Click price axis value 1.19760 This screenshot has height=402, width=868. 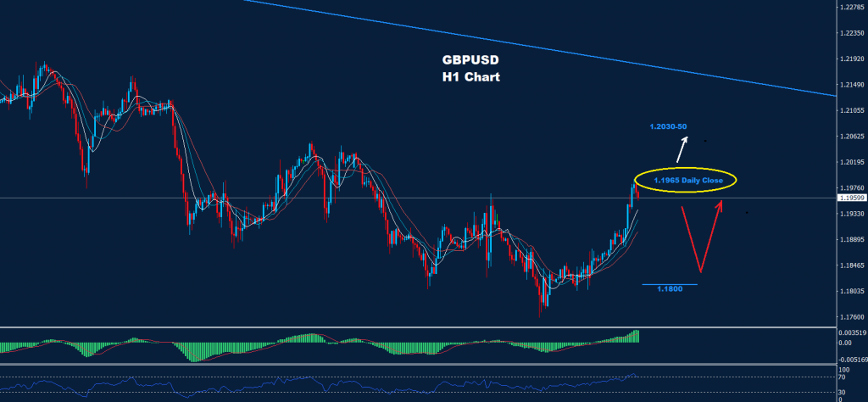(x=852, y=188)
